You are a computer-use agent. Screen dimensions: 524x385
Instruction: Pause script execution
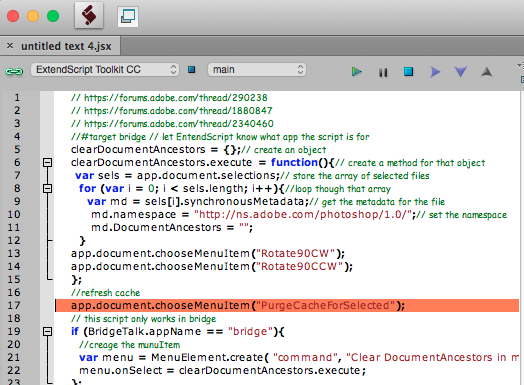pos(383,72)
